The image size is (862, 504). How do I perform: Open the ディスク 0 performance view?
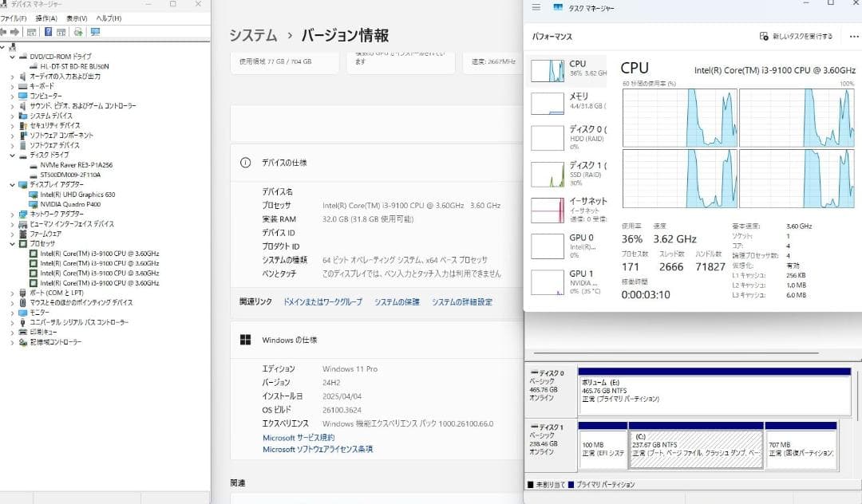click(x=548, y=137)
